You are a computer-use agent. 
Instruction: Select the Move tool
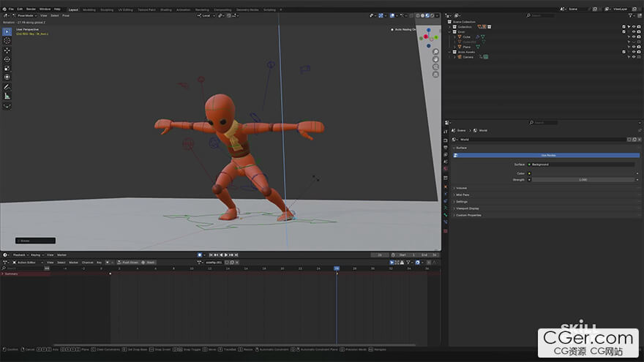tap(7, 50)
